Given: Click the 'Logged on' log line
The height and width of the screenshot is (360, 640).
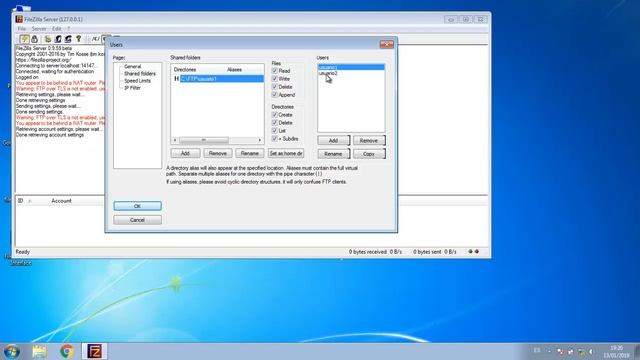Looking at the screenshot, I should (27, 77).
